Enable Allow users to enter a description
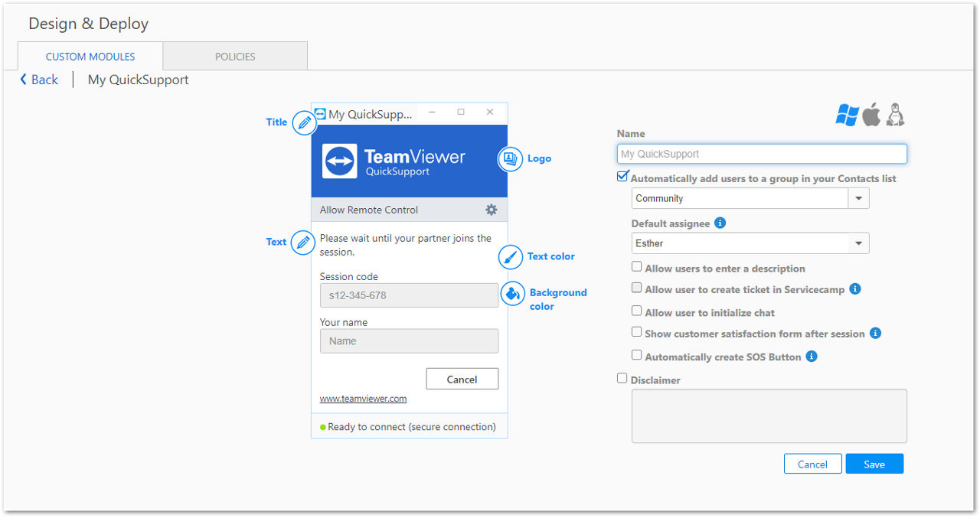This screenshot has width=980, height=518. click(636, 267)
